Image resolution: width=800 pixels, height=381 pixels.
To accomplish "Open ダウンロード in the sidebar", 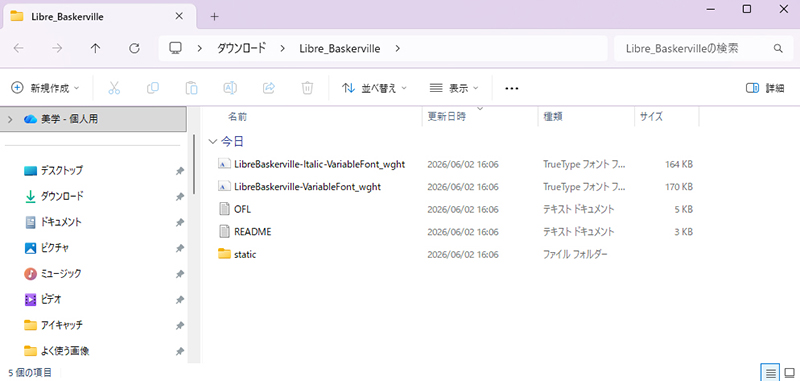I will [62, 196].
